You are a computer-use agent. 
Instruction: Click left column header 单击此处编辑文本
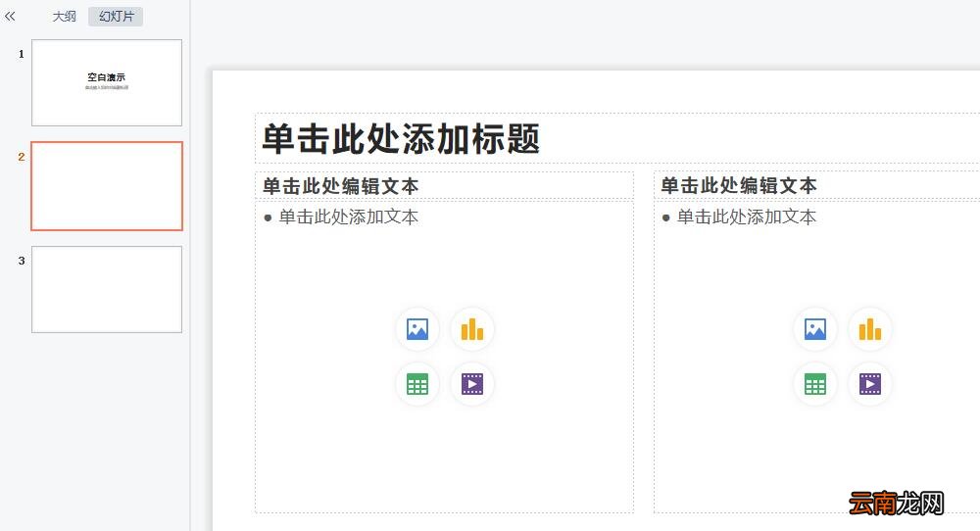341,186
